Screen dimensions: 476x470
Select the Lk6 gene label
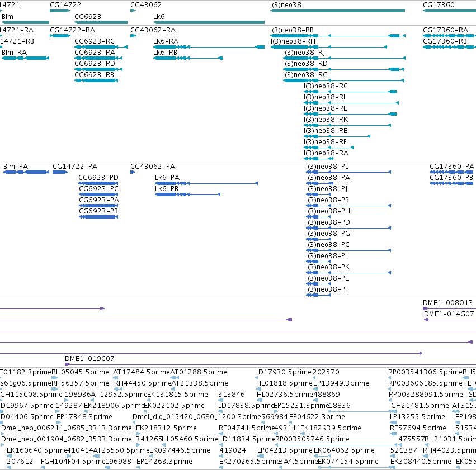[159, 16]
